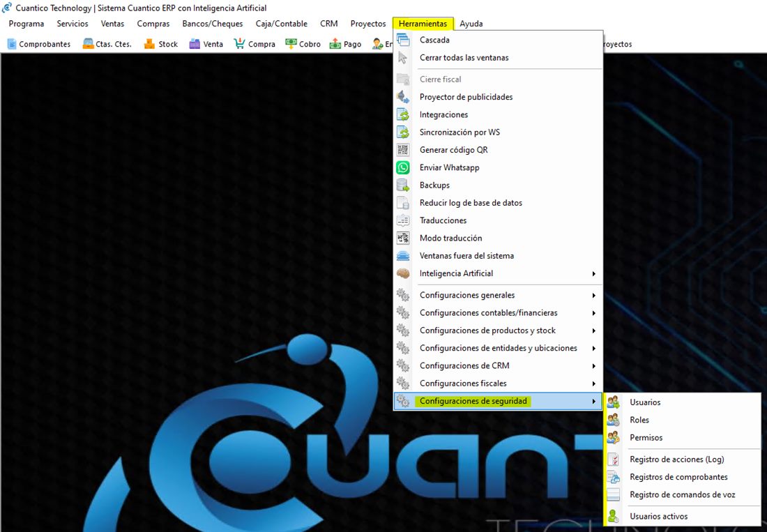Click the Cobro money toolbar icon
Viewport: 767px width, 532px height.
coord(291,43)
